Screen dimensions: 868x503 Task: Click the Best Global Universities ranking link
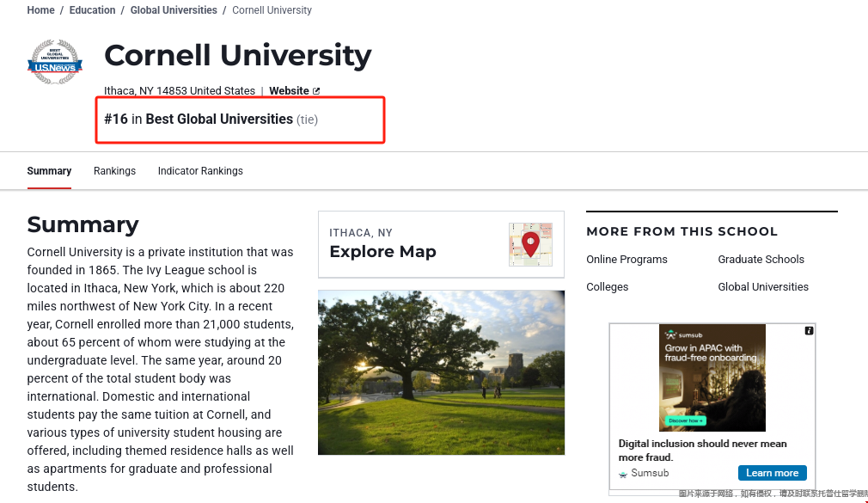(x=219, y=120)
